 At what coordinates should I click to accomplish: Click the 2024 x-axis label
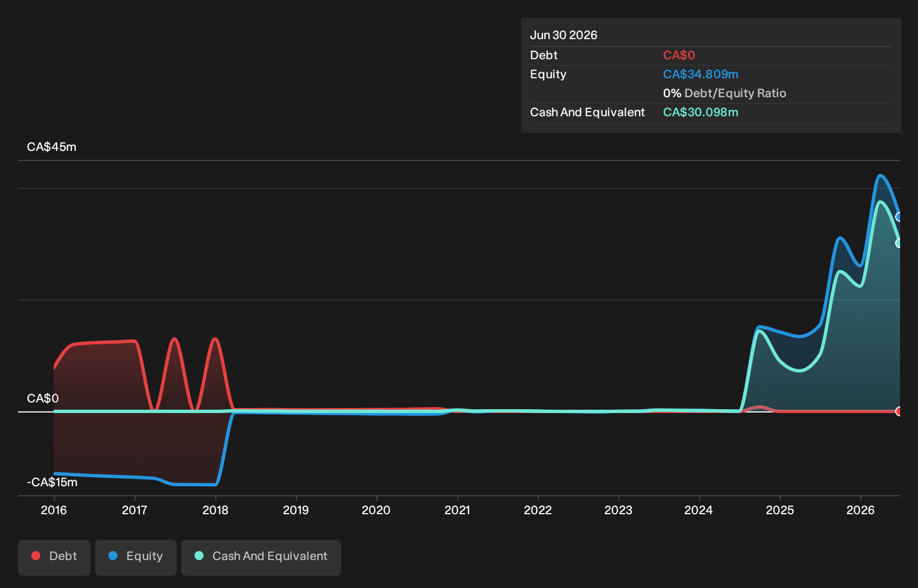[699, 510]
